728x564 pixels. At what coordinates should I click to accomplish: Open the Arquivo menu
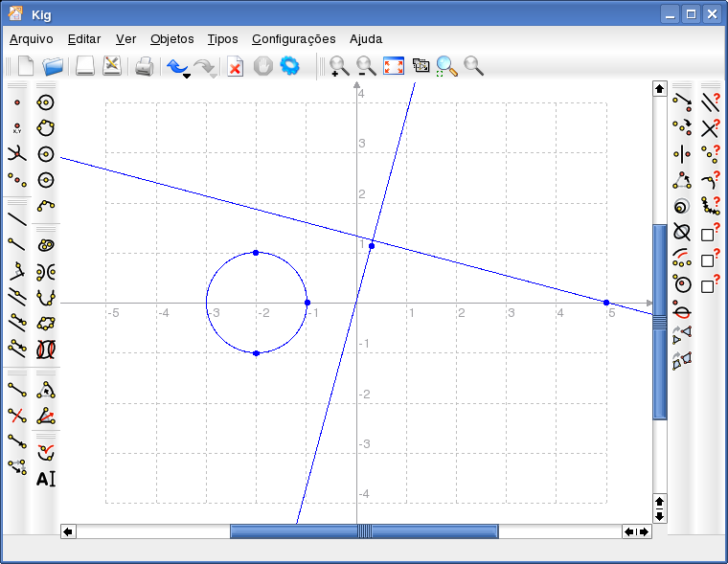32,39
